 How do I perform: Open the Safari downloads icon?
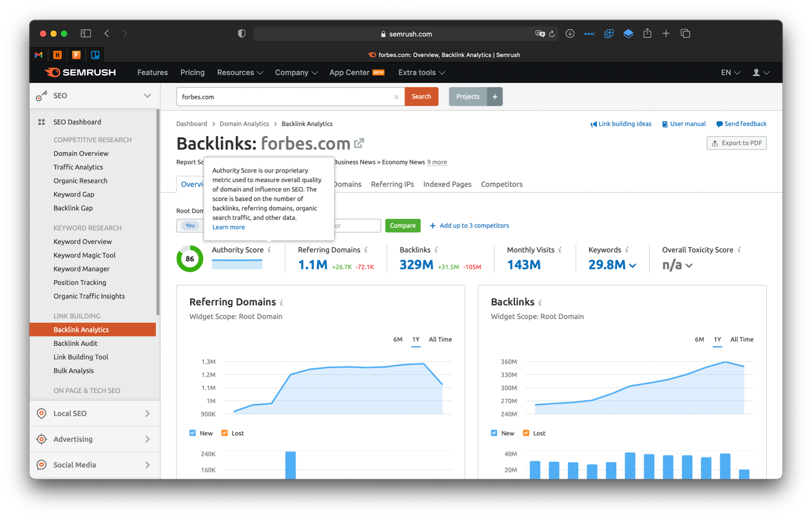point(570,34)
